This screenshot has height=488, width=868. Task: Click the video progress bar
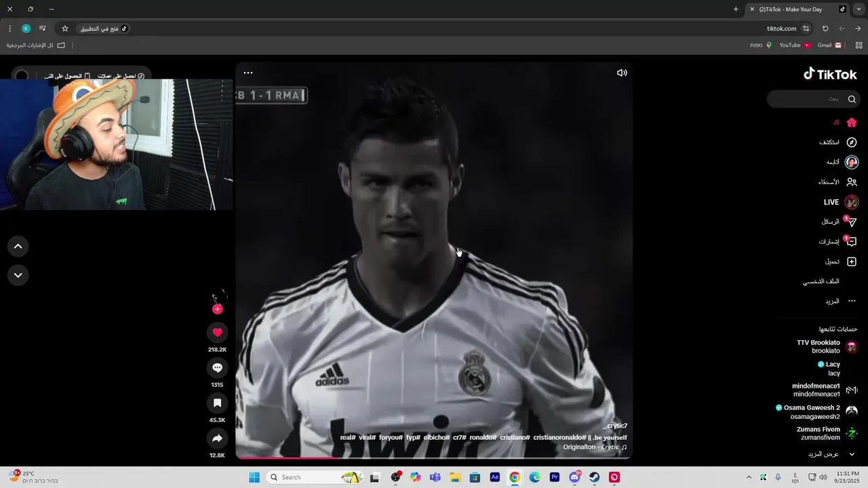pyautogui.click(x=434, y=457)
